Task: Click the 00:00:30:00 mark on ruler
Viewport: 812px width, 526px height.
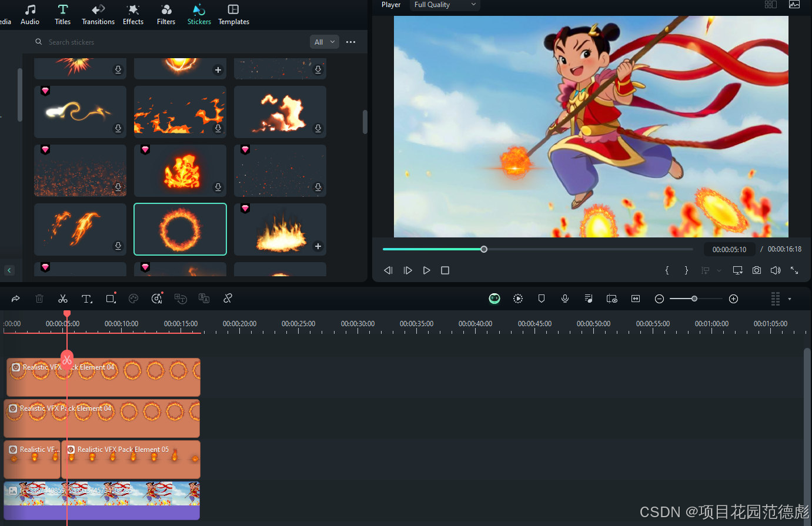Action: point(357,324)
